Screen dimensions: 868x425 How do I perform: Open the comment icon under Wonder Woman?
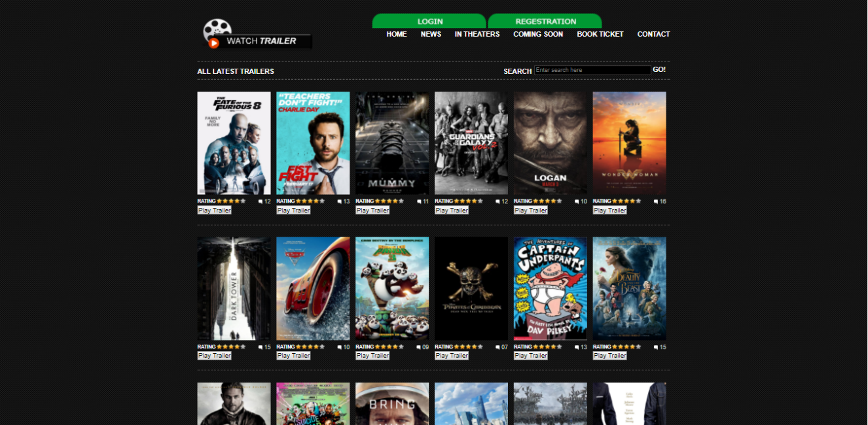(x=656, y=201)
